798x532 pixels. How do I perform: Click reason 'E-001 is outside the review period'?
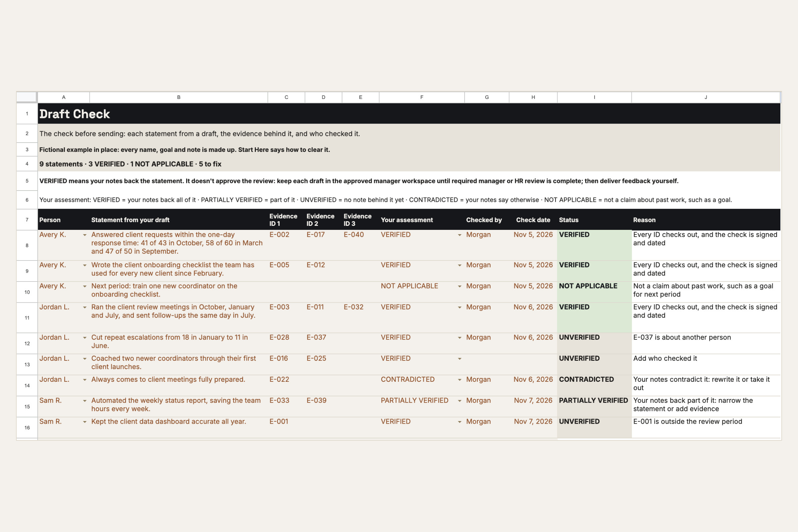(688, 422)
